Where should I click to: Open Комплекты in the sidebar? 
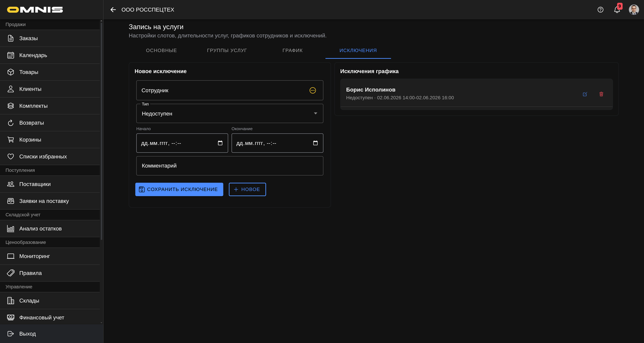(50, 106)
